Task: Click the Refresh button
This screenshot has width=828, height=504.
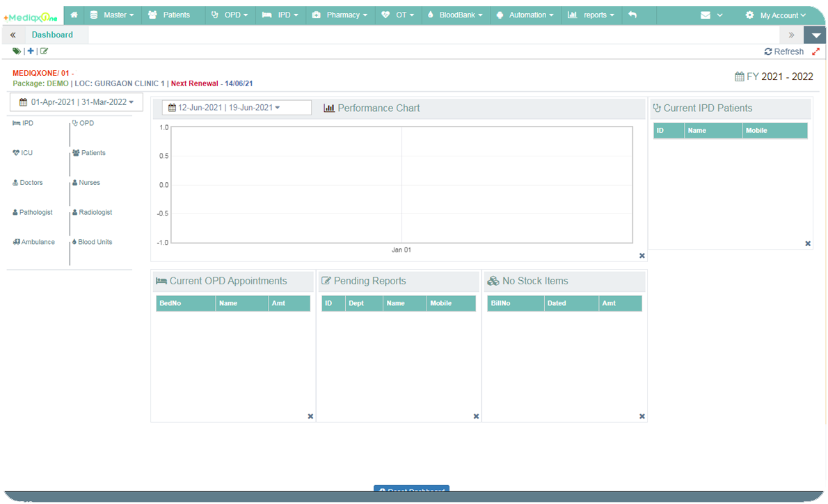Action: pos(783,51)
